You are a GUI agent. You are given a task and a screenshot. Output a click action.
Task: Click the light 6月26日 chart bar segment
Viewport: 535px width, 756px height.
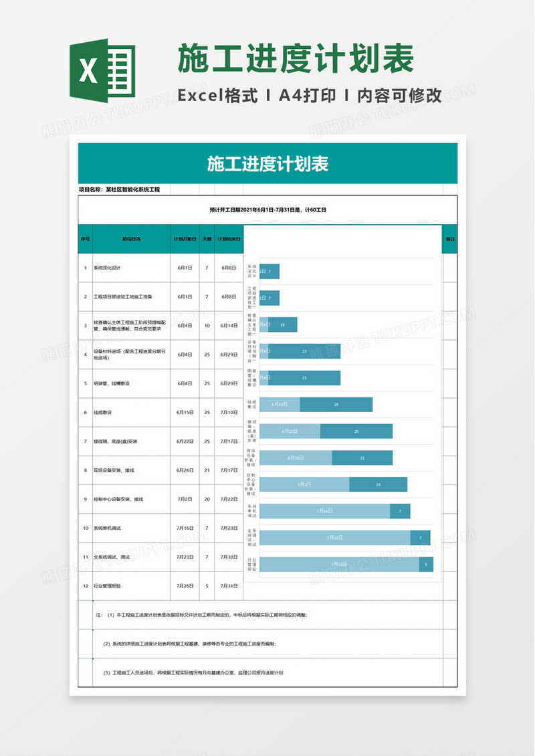click(296, 458)
